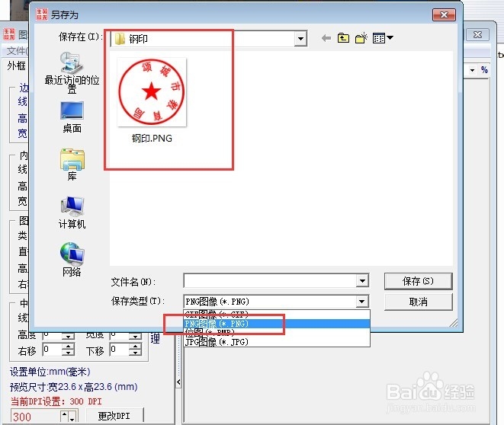Collapse the side panel with the arrow
Viewport: 504px width, 425px height.
point(178,382)
